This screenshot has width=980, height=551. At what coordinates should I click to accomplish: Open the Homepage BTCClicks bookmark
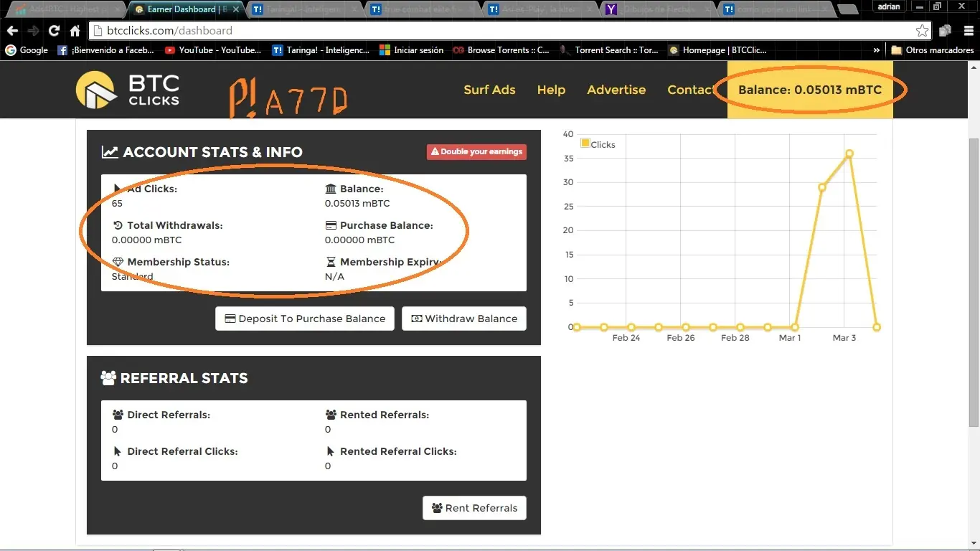point(717,50)
